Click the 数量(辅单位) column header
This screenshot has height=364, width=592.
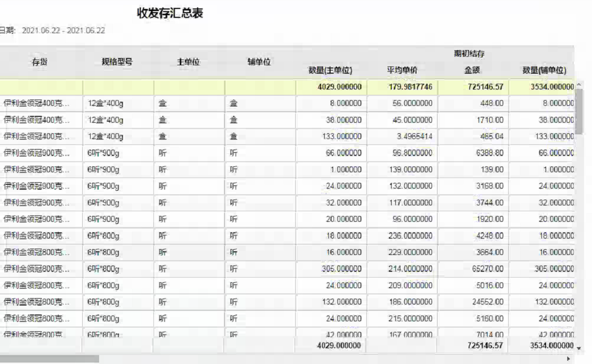pos(544,70)
